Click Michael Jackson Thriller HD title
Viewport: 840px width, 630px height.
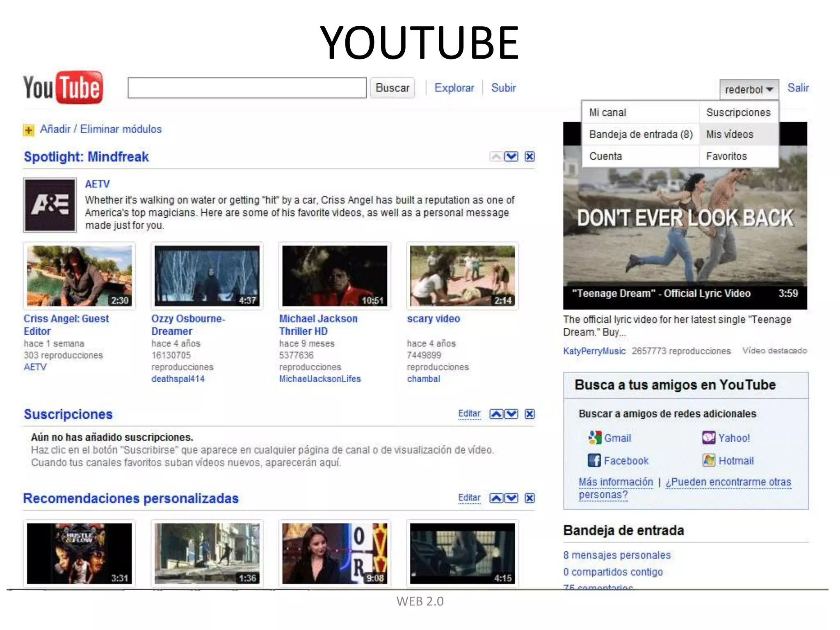coord(318,325)
